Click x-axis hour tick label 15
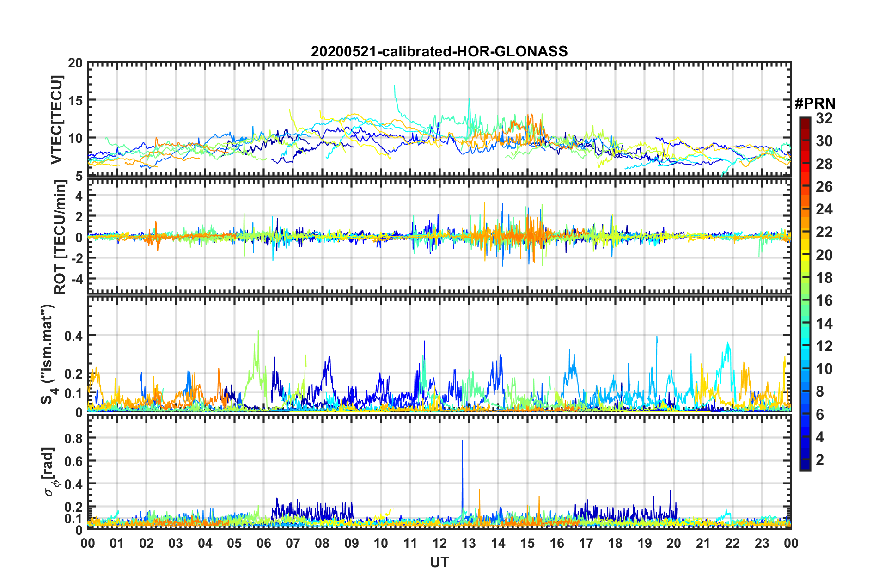 (527, 543)
